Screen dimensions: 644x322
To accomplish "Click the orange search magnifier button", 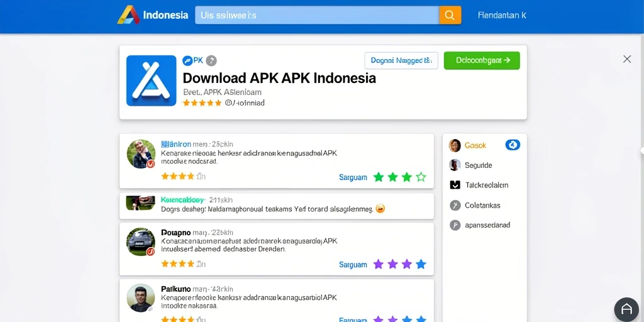I will (x=450, y=15).
